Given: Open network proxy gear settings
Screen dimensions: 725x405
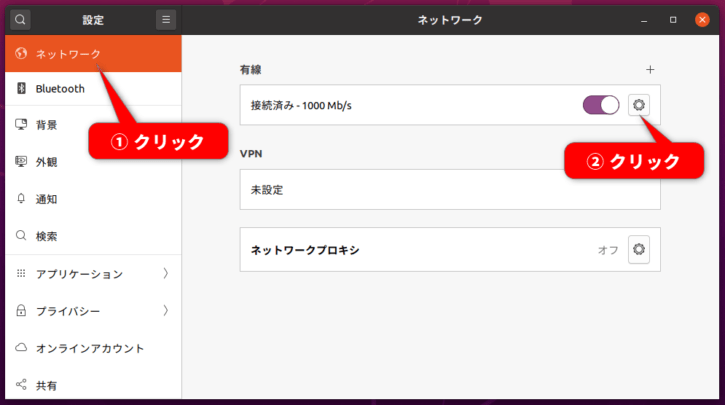Looking at the screenshot, I should tap(639, 249).
